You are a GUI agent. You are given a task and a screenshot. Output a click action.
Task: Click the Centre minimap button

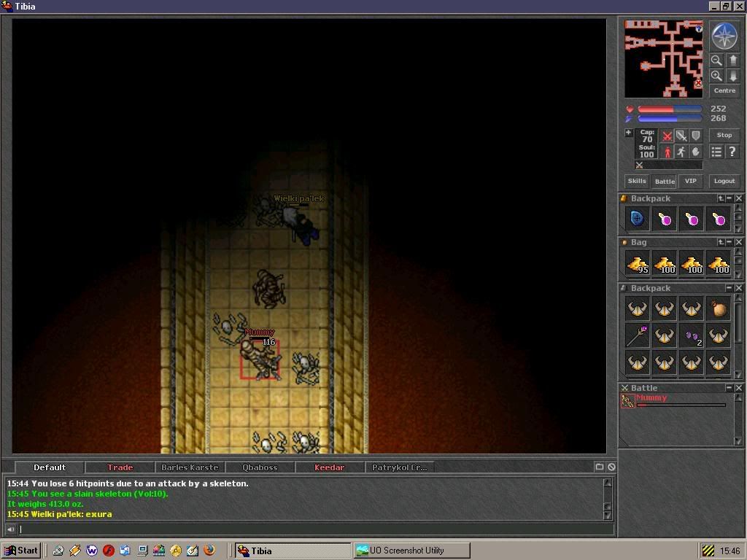click(724, 90)
